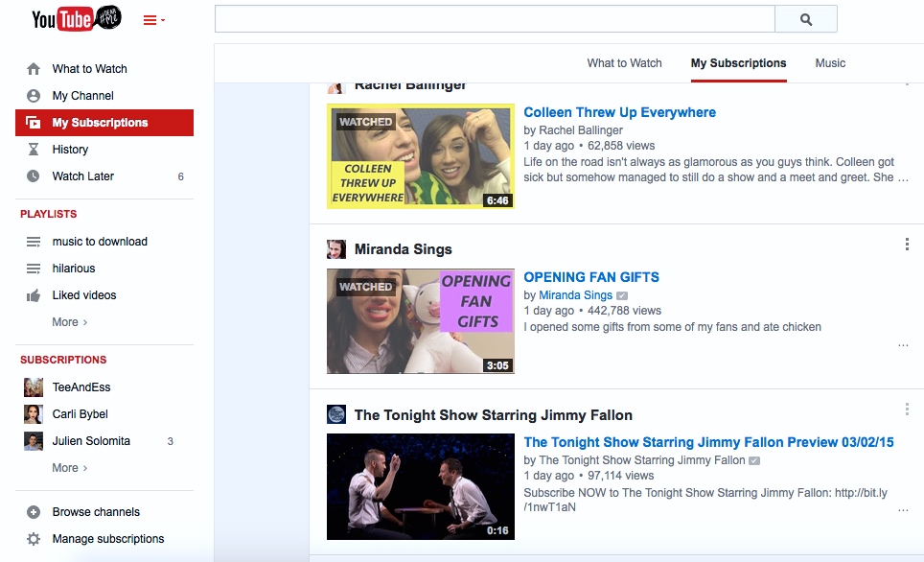Click the by Miranda Sings channel link
The image size is (924, 562).
point(576,295)
